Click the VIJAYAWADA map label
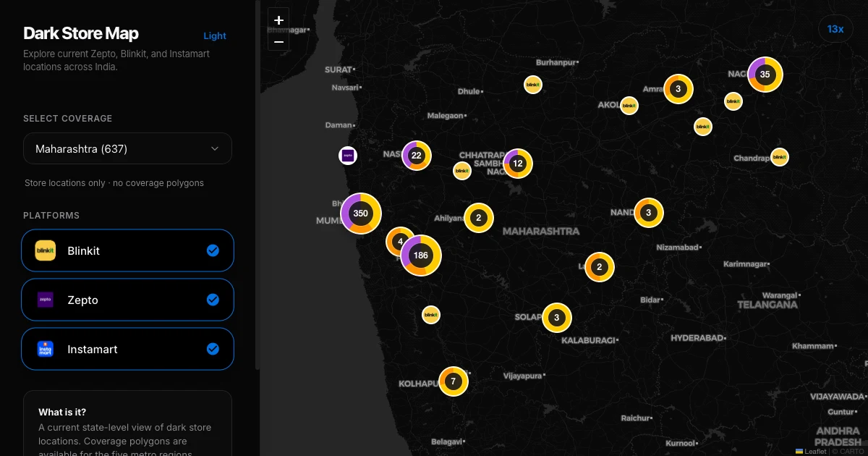The height and width of the screenshot is (456, 868). tap(837, 397)
